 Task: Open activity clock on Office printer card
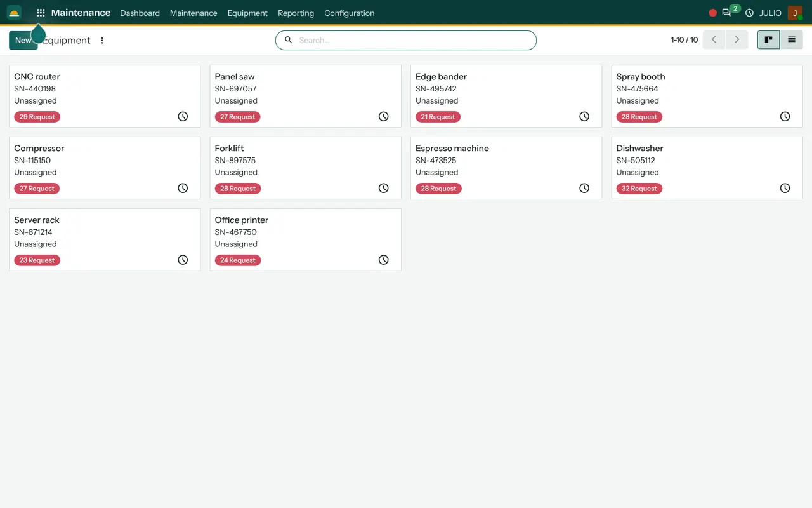click(x=383, y=260)
